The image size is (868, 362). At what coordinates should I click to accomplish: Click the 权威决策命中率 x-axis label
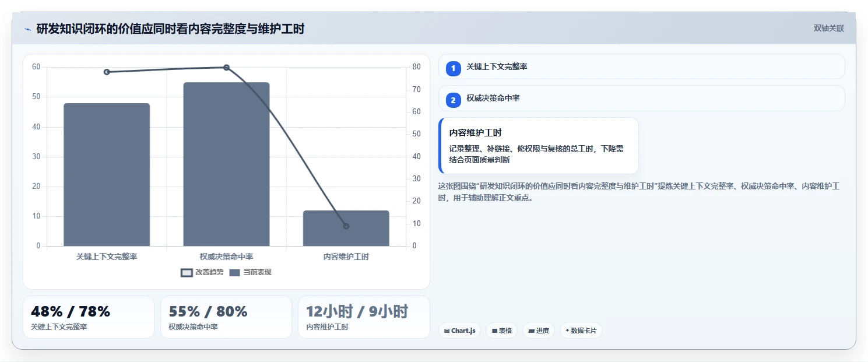(x=226, y=256)
